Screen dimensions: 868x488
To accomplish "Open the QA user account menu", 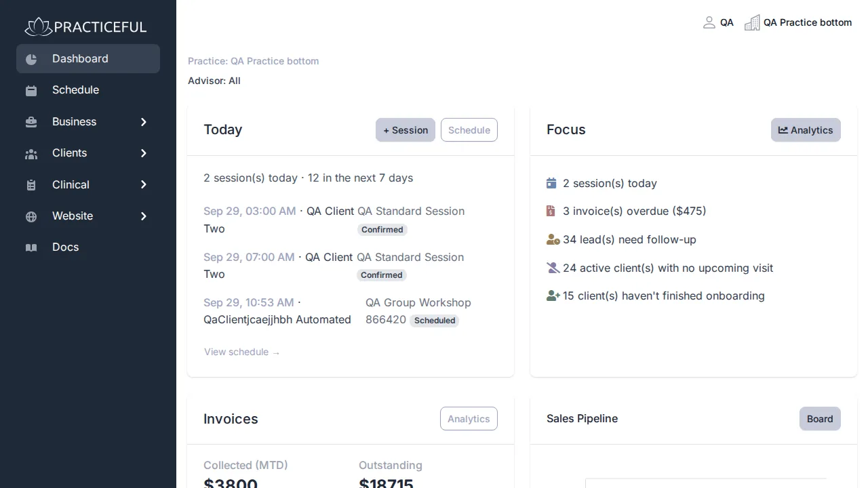I will pyautogui.click(x=718, y=22).
